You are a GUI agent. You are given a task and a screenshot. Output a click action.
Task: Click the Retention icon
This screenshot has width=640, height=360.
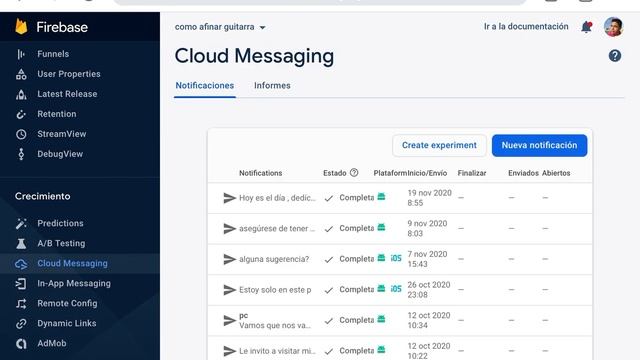tap(21, 114)
